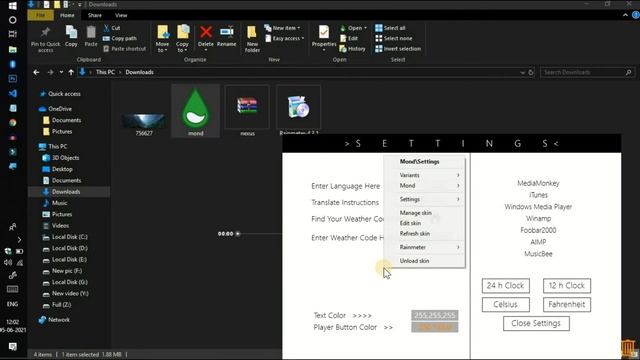Image resolution: width=640 pixels, height=360 pixels.
Task: Click Edit in ribbon Open group
Action: (x=349, y=38)
